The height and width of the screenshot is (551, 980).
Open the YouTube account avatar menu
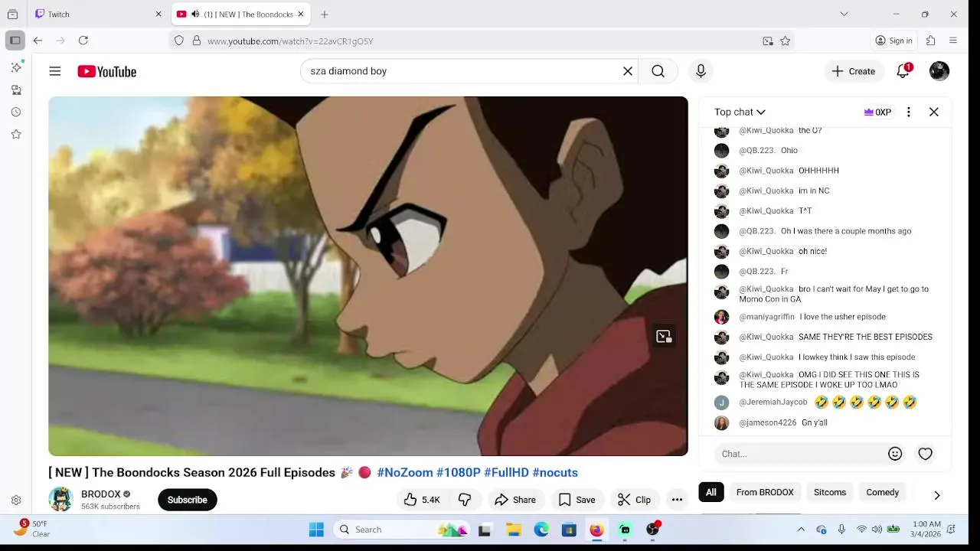[x=939, y=71]
